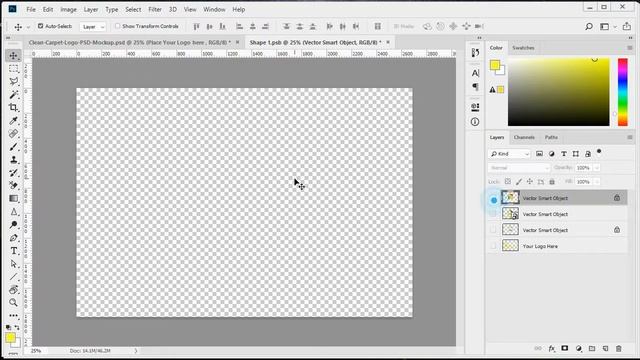This screenshot has width=640, height=360.
Task: Show the Your Logo Here layer
Action: click(493, 246)
